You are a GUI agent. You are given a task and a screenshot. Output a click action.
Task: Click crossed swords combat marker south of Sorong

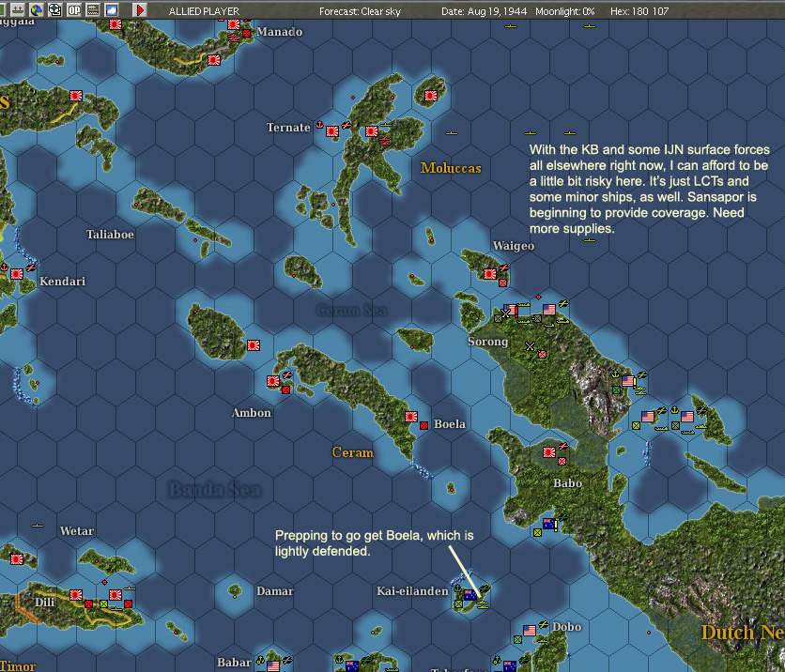pos(530,345)
